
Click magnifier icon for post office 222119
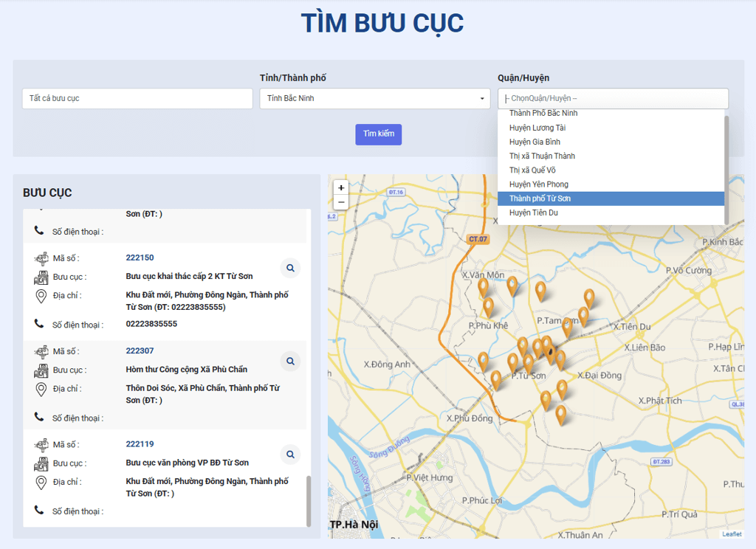[290, 455]
